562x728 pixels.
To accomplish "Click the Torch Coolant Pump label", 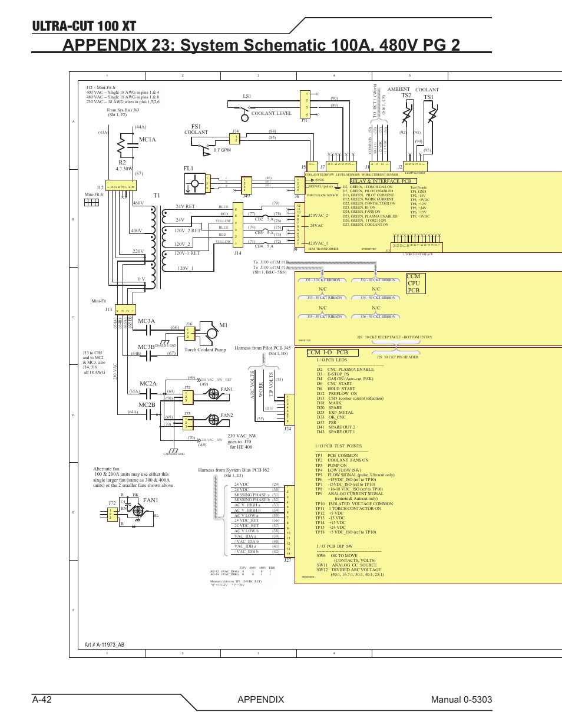I will coord(205,350).
